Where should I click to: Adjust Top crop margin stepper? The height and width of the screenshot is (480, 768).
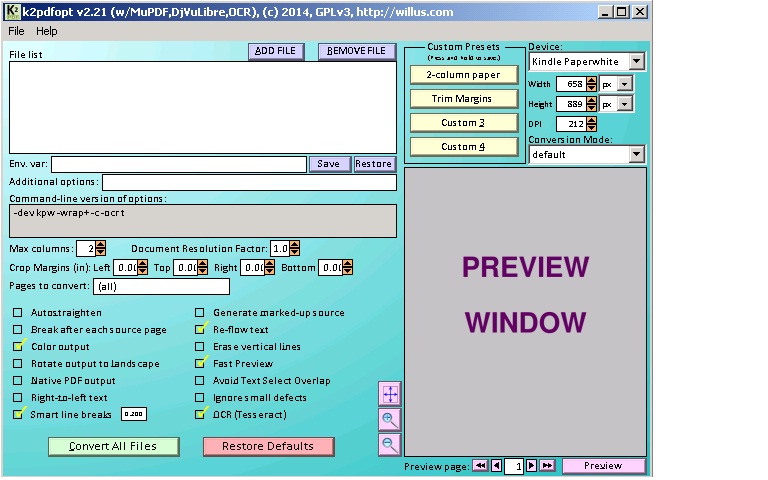click(203, 267)
